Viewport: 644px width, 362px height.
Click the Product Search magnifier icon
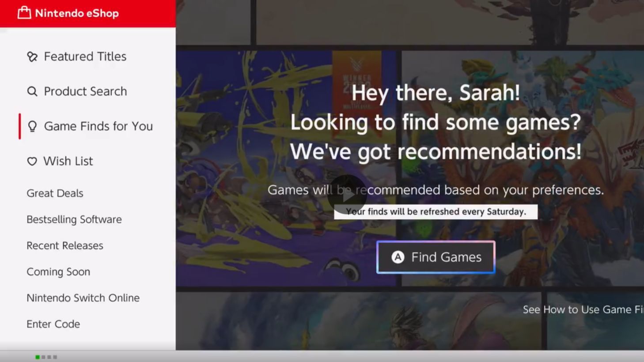(32, 91)
